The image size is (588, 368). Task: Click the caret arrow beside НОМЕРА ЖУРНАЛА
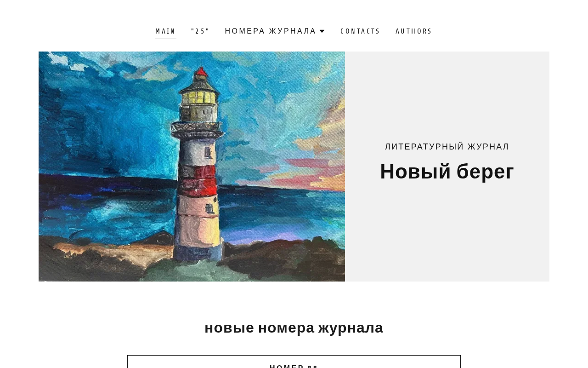point(322,31)
